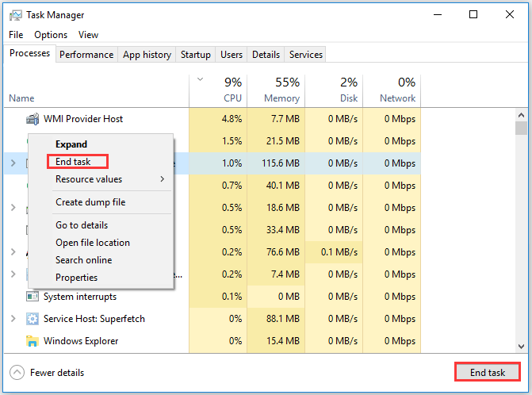Expand the process row using 76.6 MB
The width and height of the screenshot is (532, 395).
[x=13, y=251]
